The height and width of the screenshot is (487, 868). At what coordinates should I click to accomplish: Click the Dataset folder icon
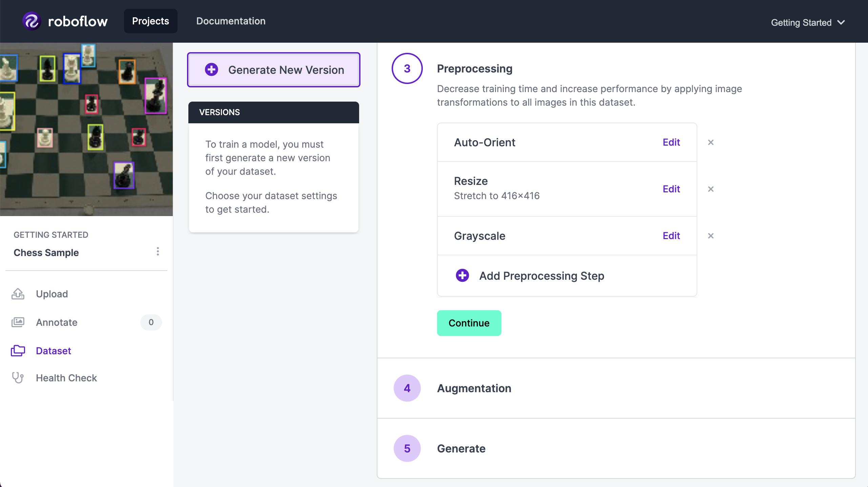(18, 351)
